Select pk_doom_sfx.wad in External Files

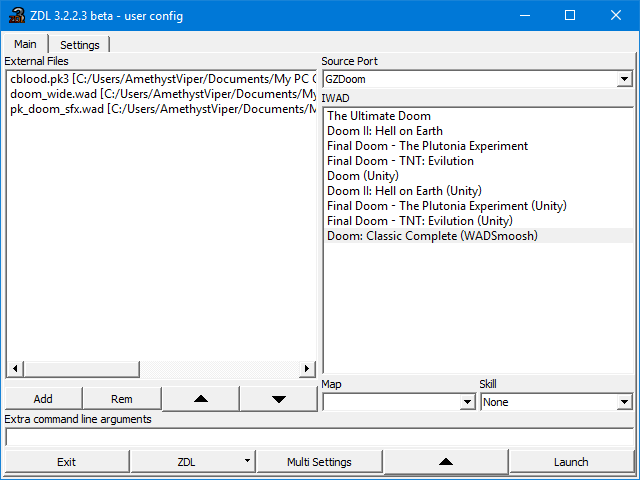pos(161,109)
